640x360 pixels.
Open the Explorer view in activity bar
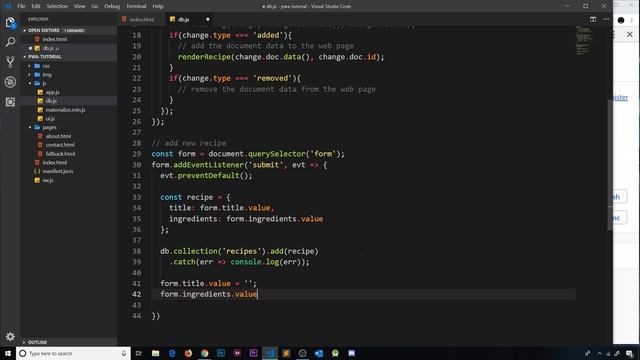click(10, 22)
